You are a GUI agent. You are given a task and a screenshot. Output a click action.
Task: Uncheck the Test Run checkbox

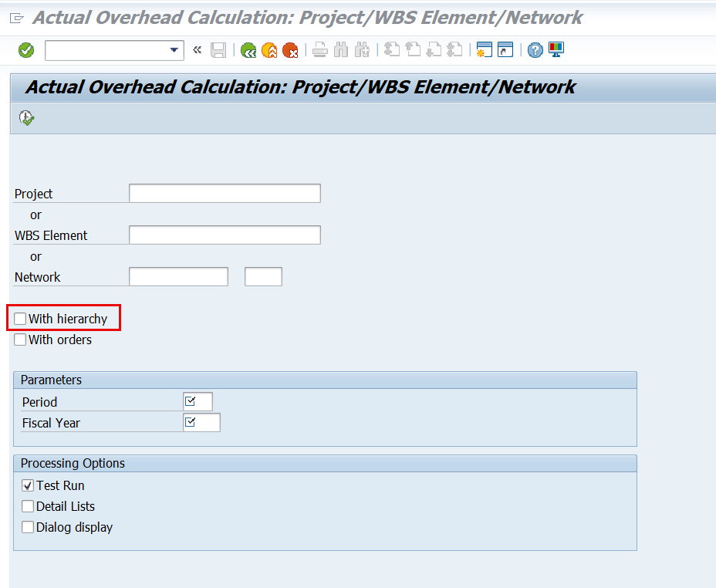(x=28, y=485)
